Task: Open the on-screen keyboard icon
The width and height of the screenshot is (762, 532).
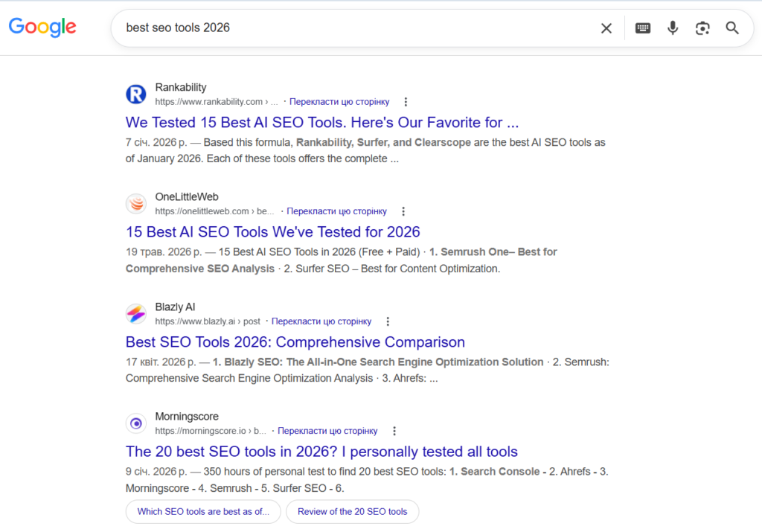Action: (x=642, y=28)
